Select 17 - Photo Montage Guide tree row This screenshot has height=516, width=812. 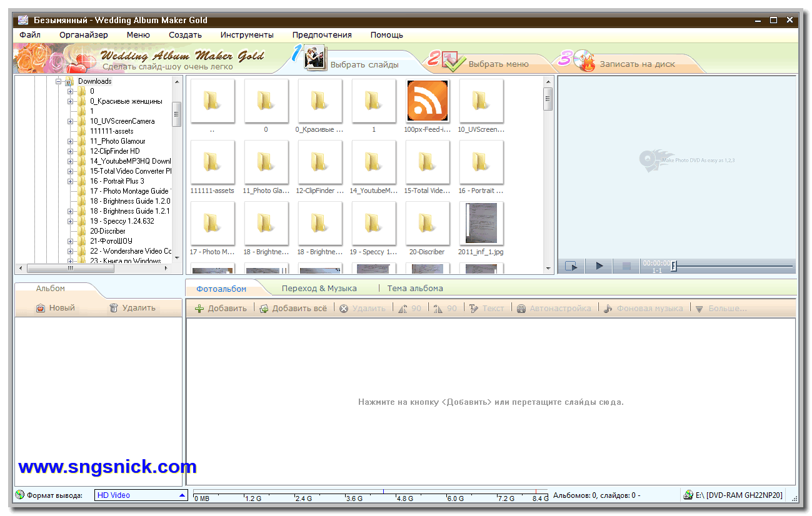[x=129, y=191]
